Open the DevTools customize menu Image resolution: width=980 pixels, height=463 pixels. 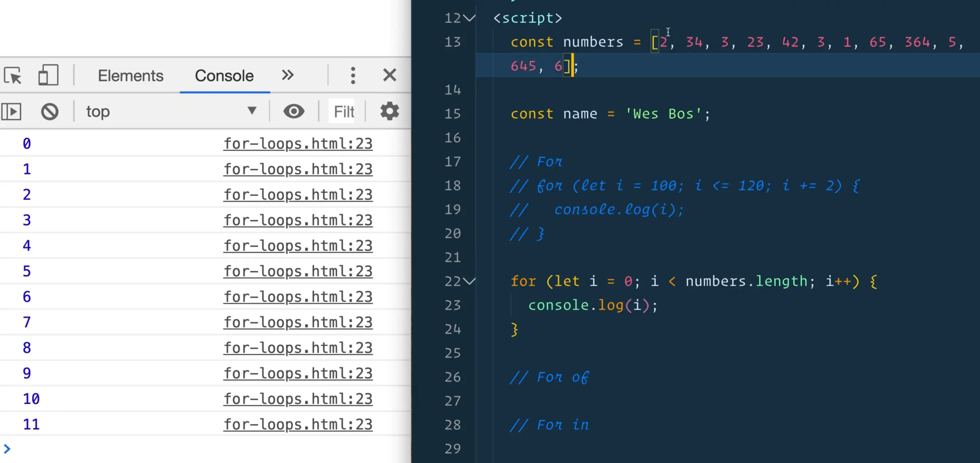tap(353, 75)
